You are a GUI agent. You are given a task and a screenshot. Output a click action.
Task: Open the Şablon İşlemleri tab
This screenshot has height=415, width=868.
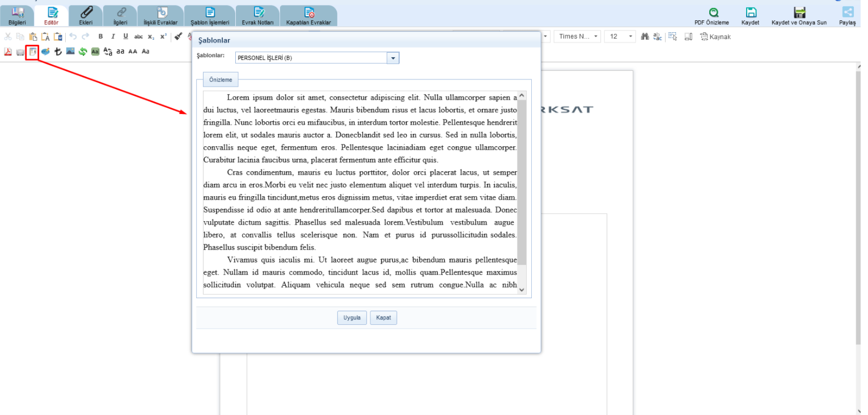(x=210, y=16)
